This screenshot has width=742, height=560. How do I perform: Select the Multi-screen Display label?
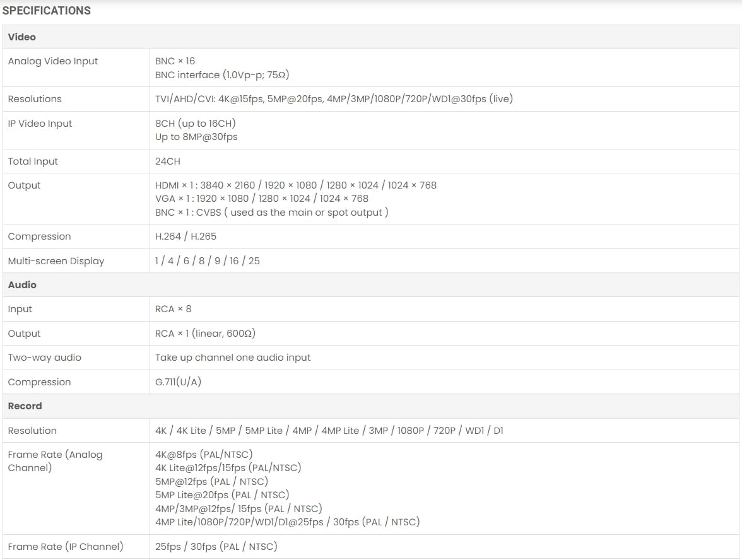click(56, 261)
